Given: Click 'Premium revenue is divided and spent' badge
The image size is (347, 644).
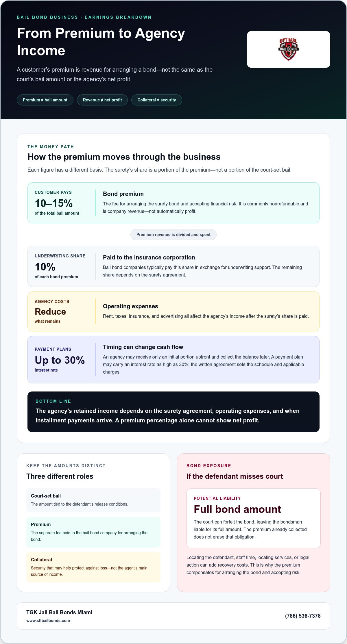Looking at the screenshot, I should pos(173,235).
